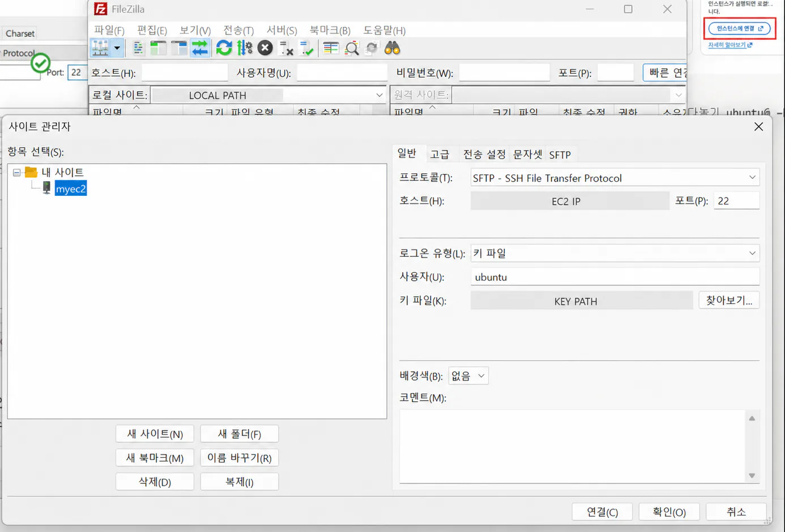Screen dimensions: 785x532
Task: Open 파일(F) menu
Action: tap(109, 30)
